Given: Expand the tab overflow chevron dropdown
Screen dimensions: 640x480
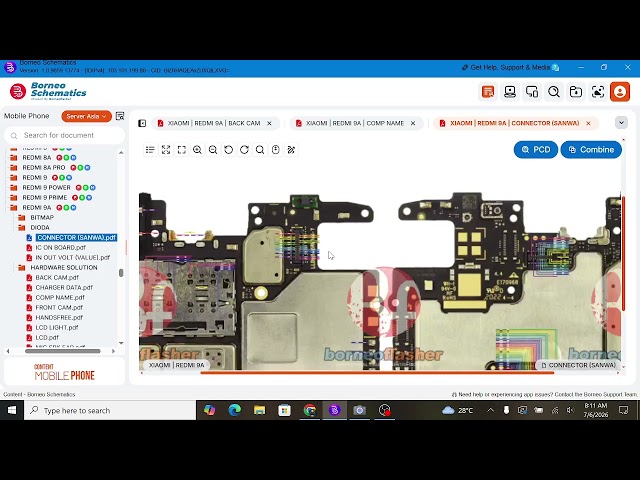Looking at the screenshot, I should 621,122.
